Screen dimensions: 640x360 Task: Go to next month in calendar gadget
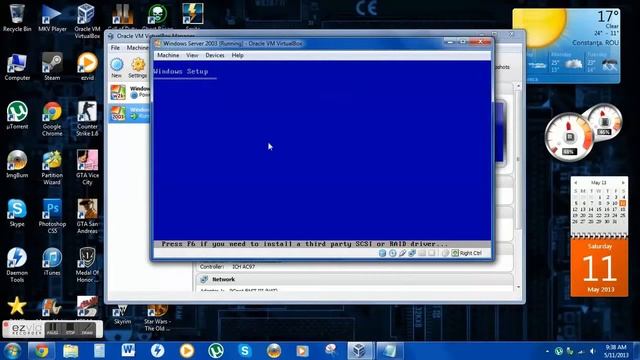point(623,182)
